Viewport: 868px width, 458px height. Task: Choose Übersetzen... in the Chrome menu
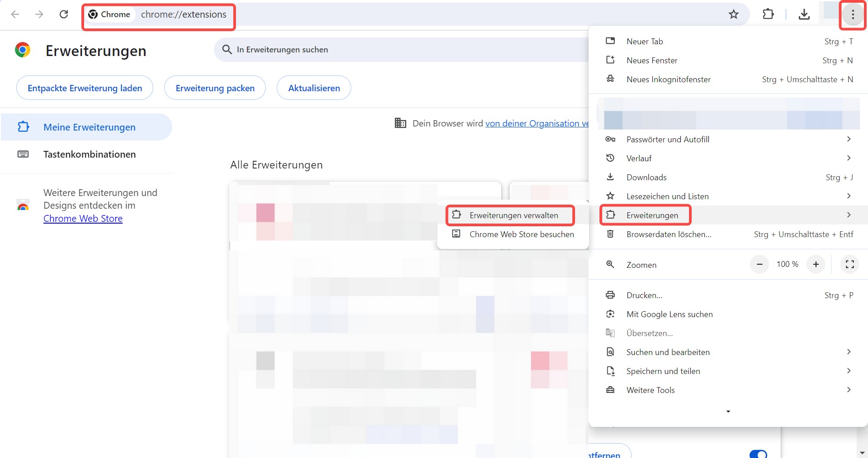point(728,333)
